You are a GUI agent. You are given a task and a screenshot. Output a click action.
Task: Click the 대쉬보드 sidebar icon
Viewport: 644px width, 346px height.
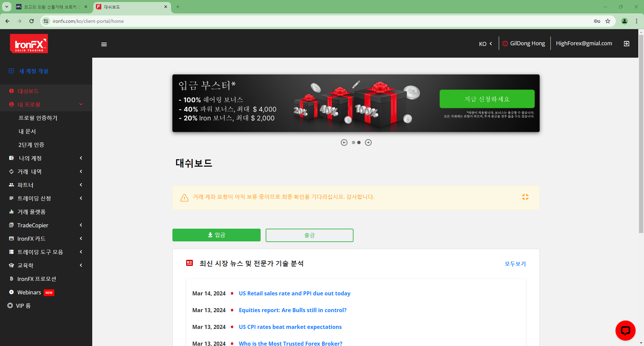pyautogui.click(x=11, y=91)
